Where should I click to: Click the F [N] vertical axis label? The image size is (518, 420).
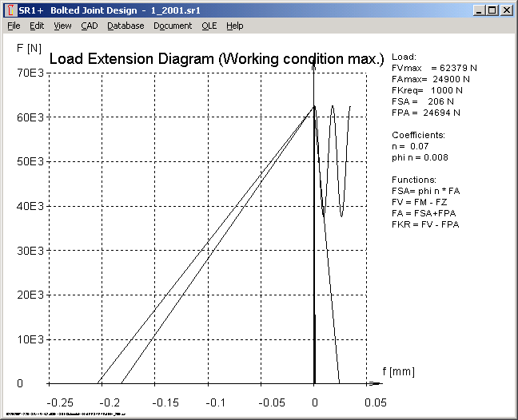(x=29, y=48)
